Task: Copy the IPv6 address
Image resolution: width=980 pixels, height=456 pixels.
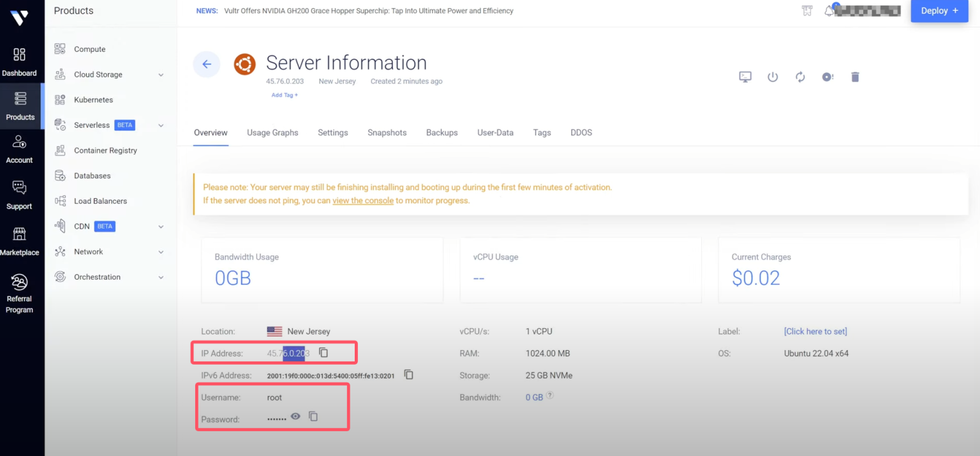Action: pos(409,375)
